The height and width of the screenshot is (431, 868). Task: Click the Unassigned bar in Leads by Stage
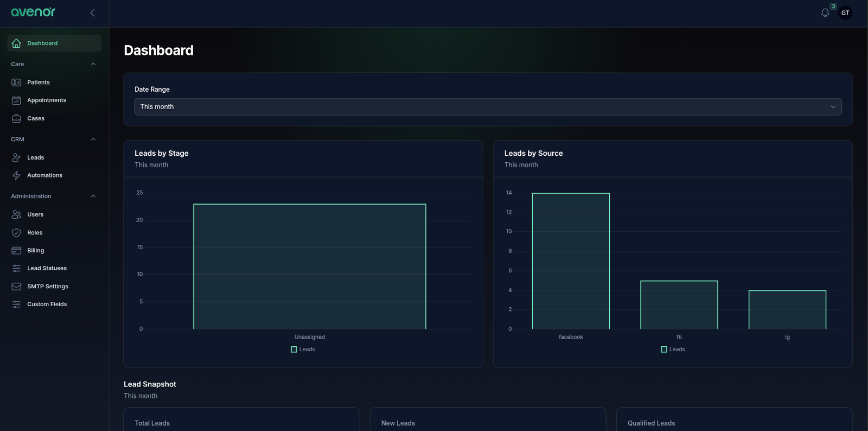(310, 267)
